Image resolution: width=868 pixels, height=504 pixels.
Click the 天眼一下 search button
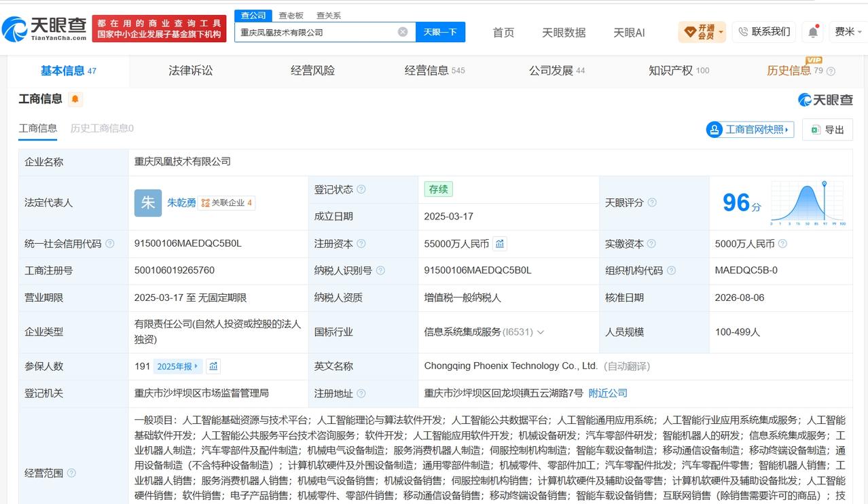pos(440,32)
